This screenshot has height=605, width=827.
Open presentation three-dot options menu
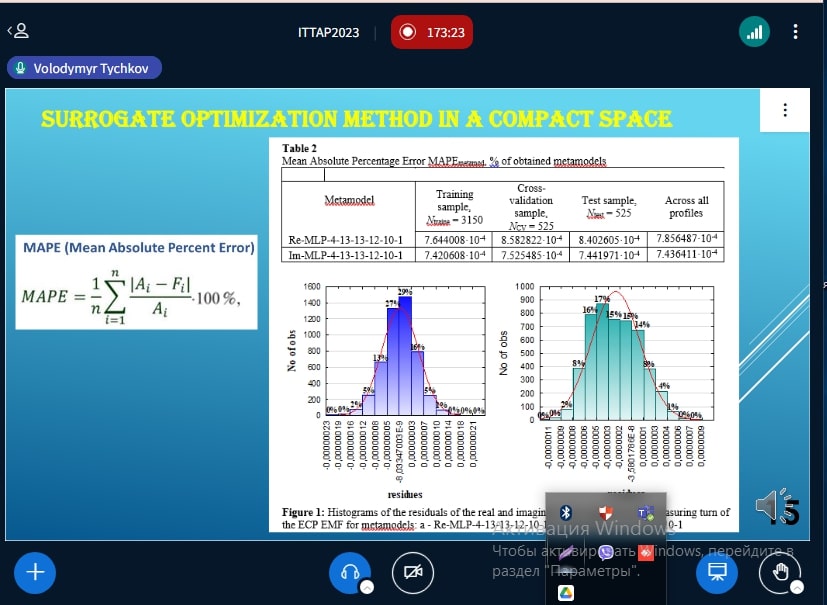785,110
